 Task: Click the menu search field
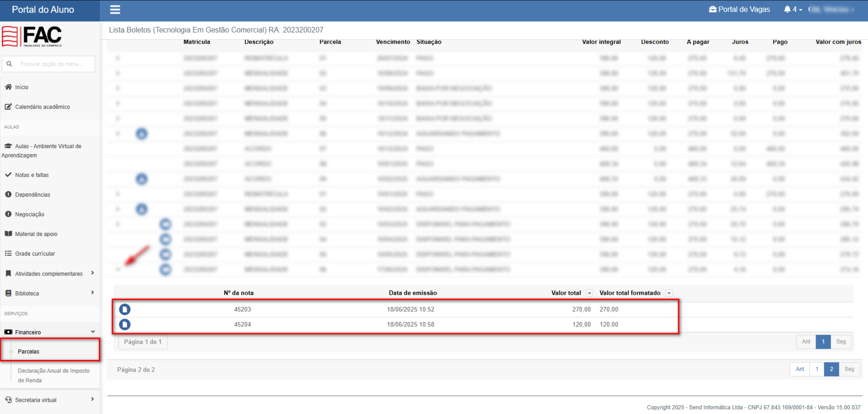(49, 64)
